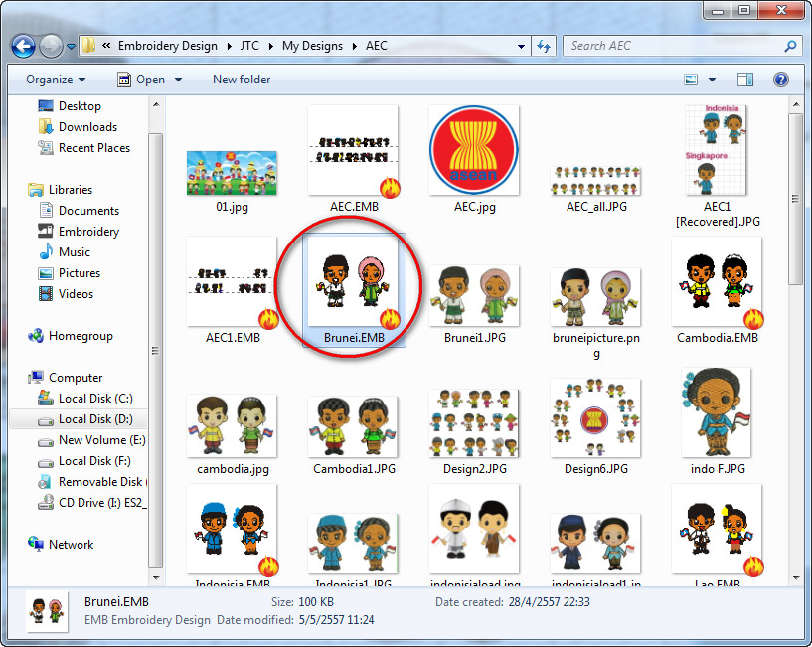812x647 pixels.
Task: Click navigation pane scrollbar up arrow
Action: [156, 105]
